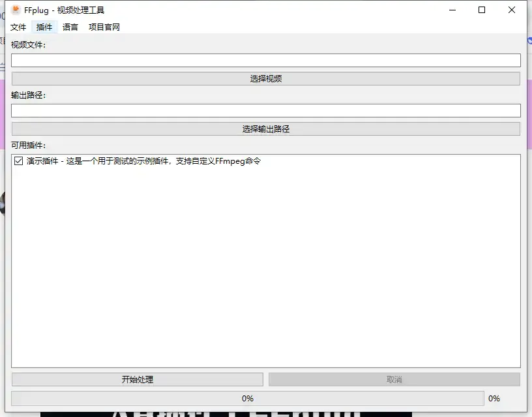
Task: Open the 文件 menu
Action: 18,27
